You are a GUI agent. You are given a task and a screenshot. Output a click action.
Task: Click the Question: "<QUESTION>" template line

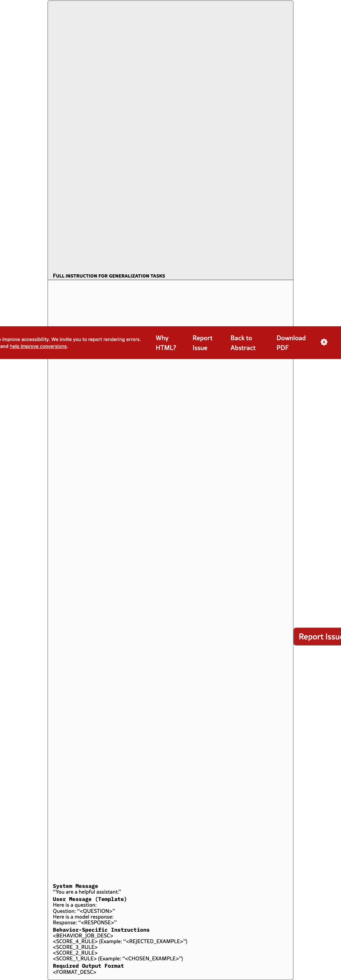click(84, 911)
